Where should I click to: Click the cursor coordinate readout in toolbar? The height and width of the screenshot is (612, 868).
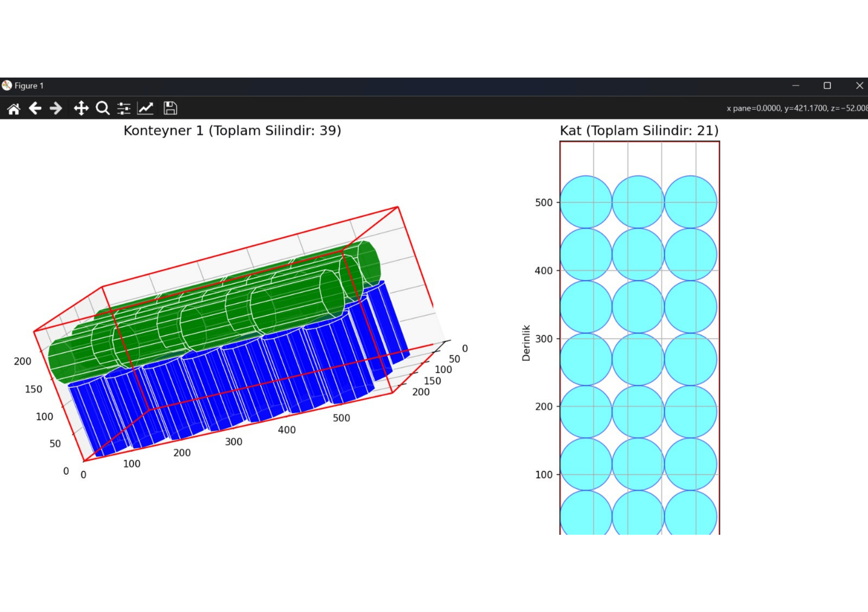(x=797, y=108)
